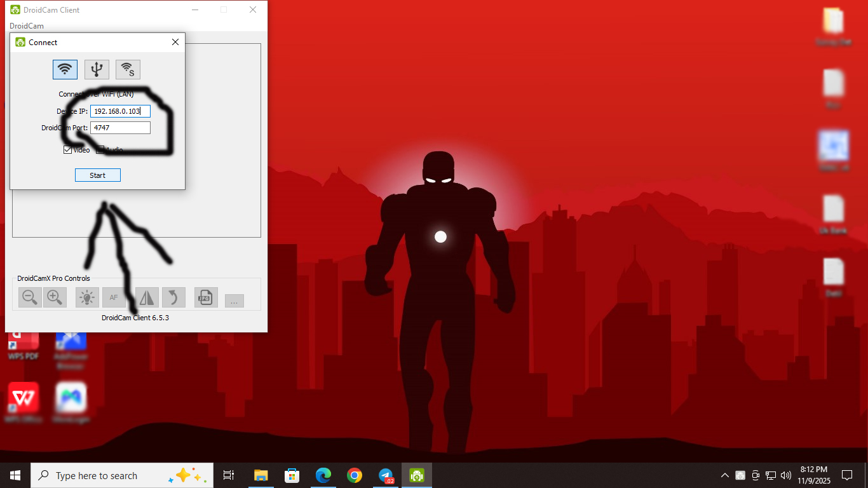868x488 pixels.
Task: Close the Connect dialog
Action: point(175,42)
